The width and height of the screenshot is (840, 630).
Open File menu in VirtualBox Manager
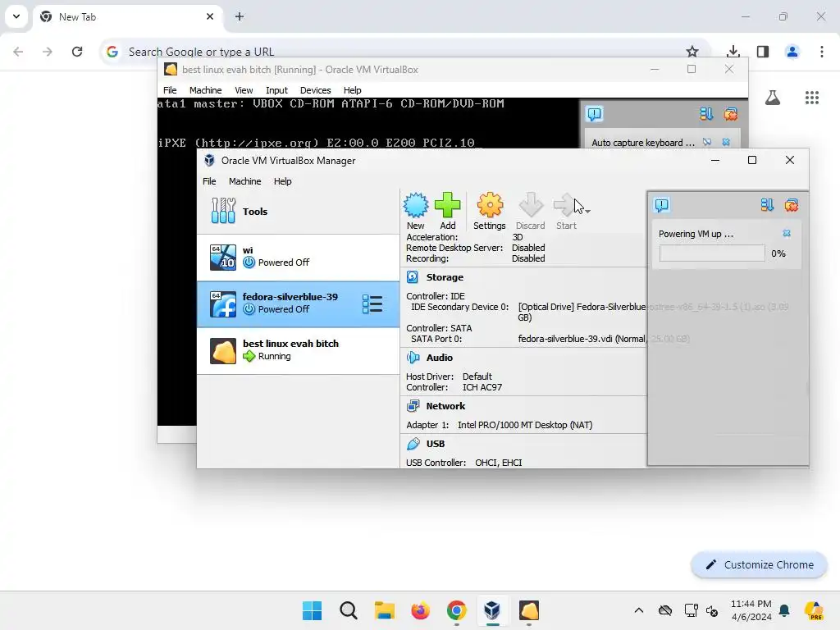click(209, 181)
